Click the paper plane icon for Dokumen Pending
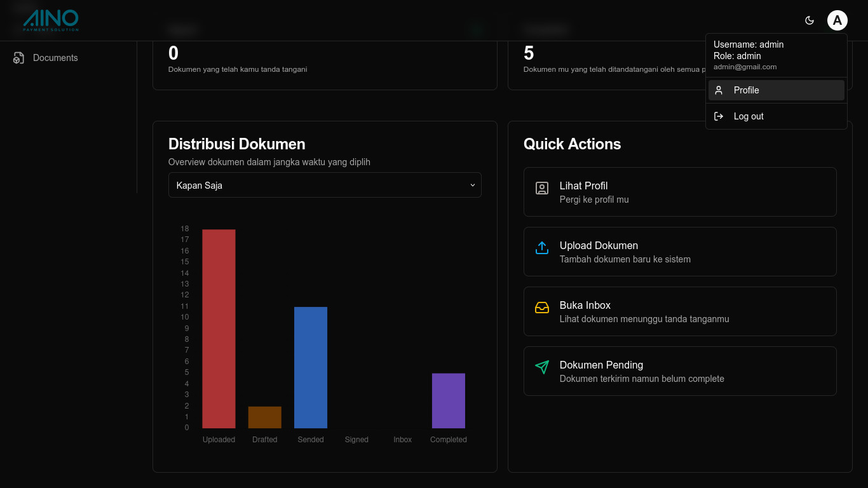This screenshot has height=488, width=868. click(x=541, y=367)
